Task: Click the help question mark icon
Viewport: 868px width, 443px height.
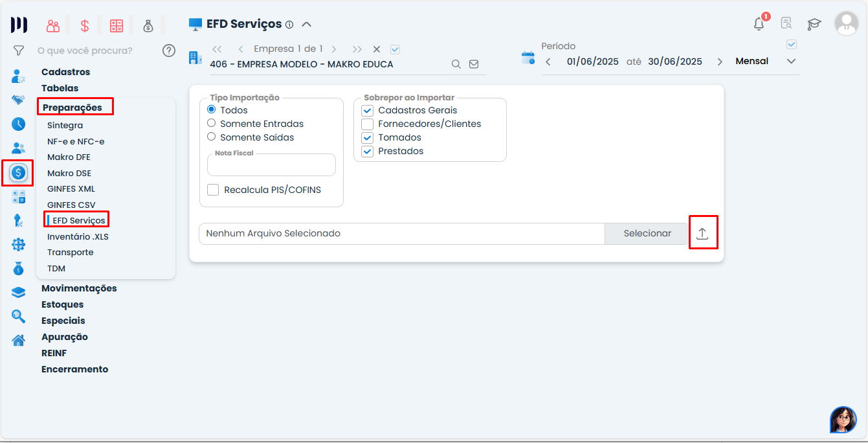Action: coord(169,51)
